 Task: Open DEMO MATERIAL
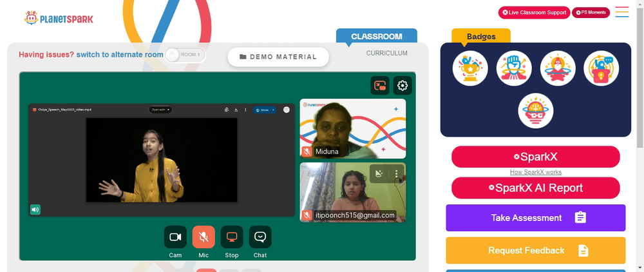coord(278,57)
